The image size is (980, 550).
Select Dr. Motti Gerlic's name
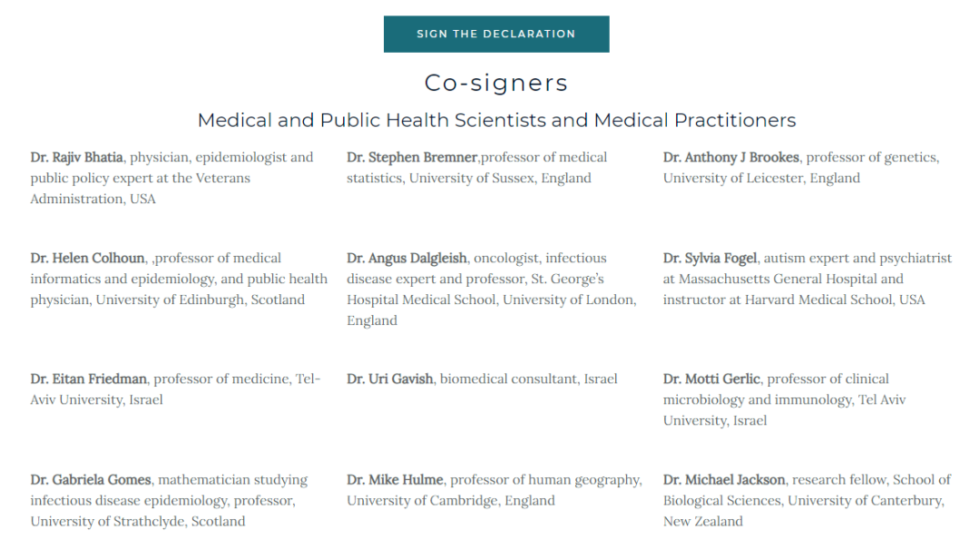pyautogui.click(x=711, y=378)
